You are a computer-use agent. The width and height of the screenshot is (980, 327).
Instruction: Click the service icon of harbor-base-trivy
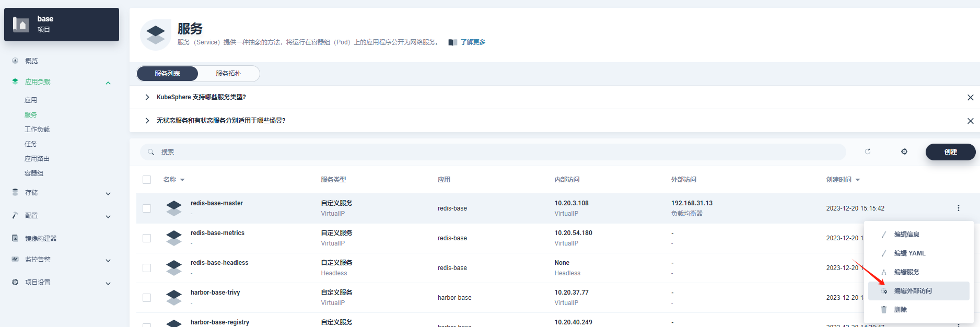tap(174, 297)
